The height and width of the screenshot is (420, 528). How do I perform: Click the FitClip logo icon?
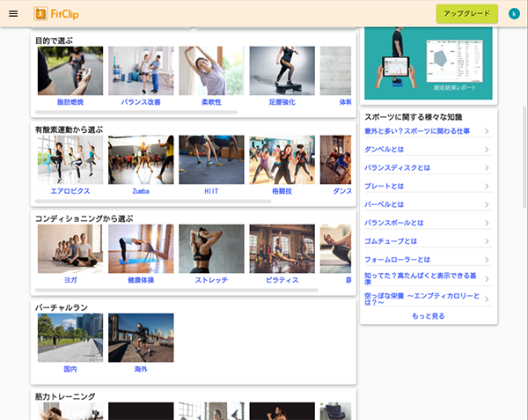point(41,13)
